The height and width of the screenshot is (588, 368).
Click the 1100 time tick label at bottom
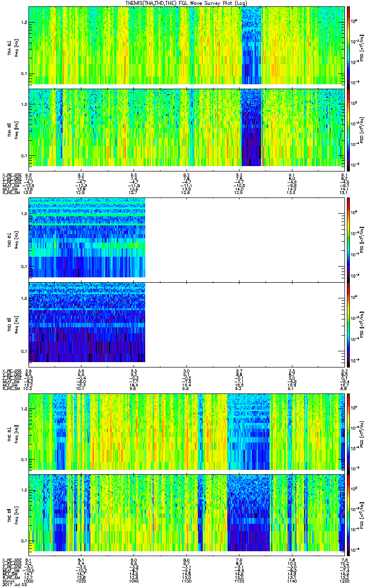coord(186,580)
